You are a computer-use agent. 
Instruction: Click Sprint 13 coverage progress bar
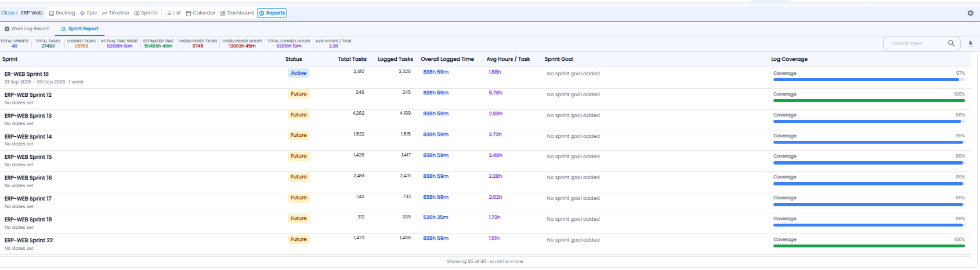pos(869,122)
